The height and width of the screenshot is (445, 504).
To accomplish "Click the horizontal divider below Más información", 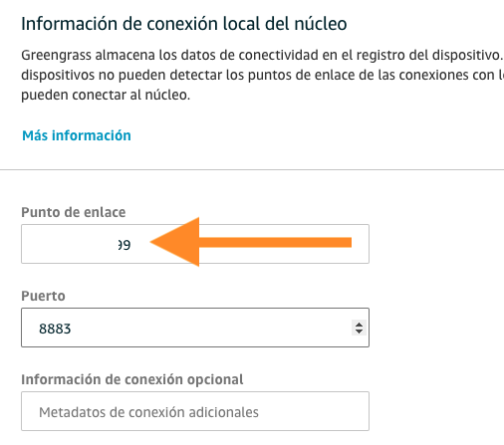I will click(252, 169).
